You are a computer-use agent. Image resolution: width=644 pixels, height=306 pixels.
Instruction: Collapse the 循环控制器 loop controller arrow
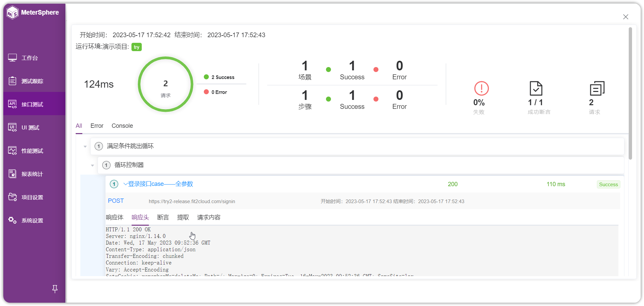(92, 165)
